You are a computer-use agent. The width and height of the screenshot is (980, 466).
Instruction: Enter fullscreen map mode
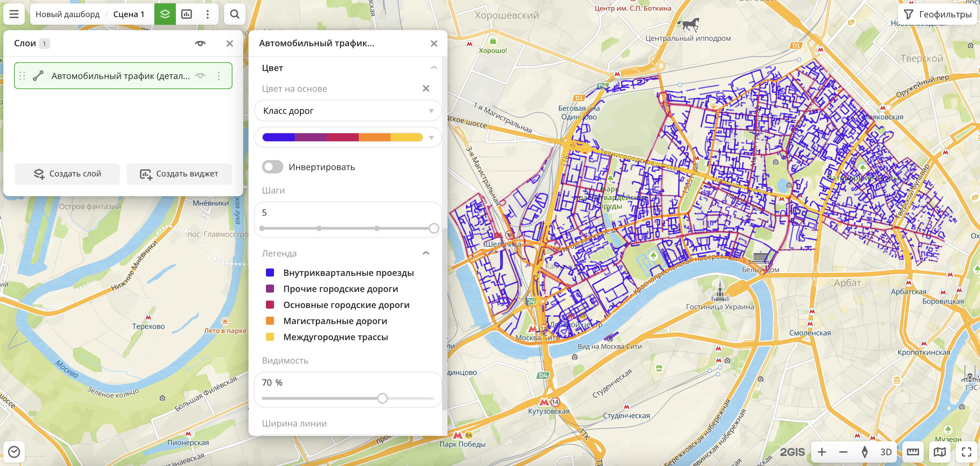966,452
